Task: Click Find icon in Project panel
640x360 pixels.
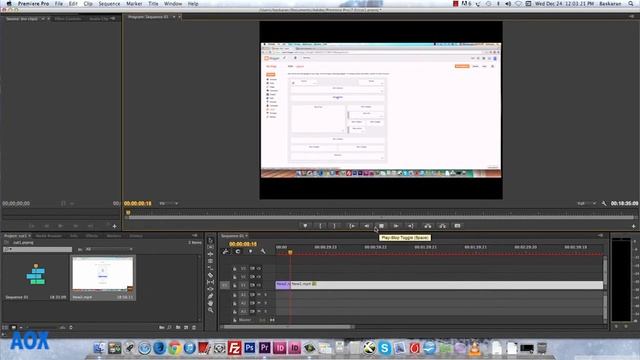Action: point(169,327)
